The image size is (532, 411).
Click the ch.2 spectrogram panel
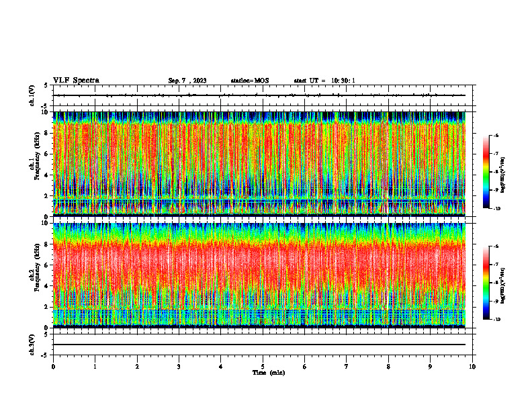[x=259, y=275]
